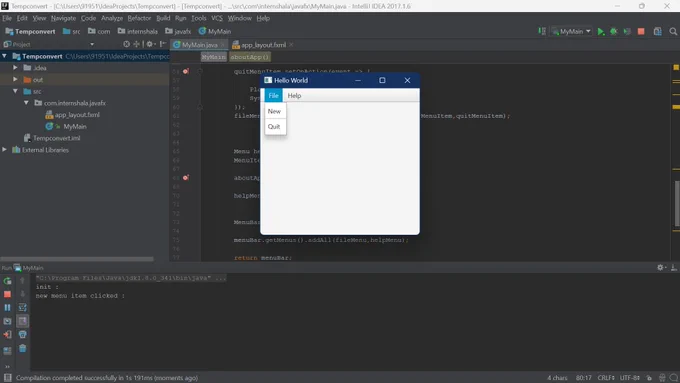The height and width of the screenshot is (383, 680).
Task: Open Search Everywhere magnifier icon
Action: 673,31
